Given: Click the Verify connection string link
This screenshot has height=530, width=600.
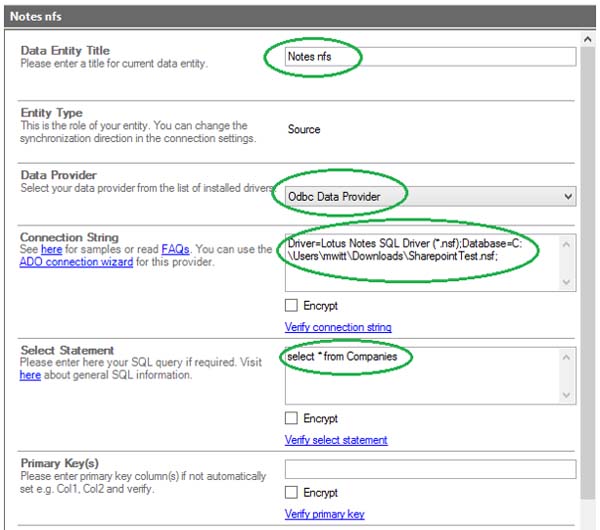Looking at the screenshot, I should 338,327.
